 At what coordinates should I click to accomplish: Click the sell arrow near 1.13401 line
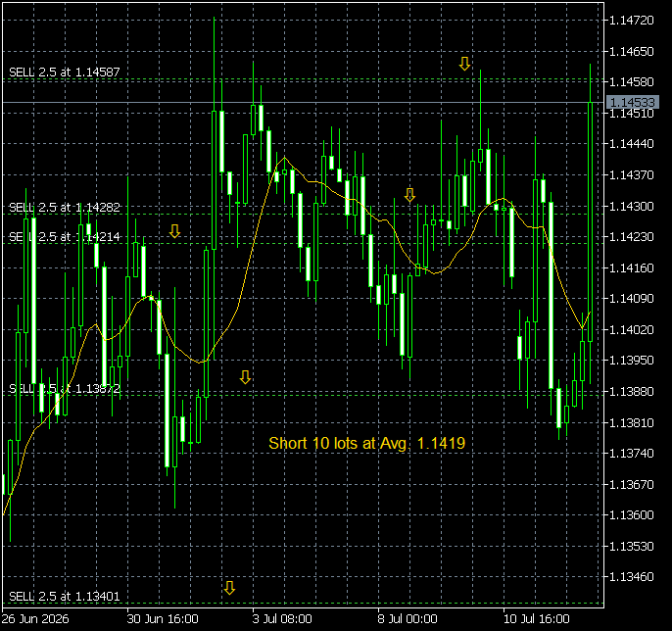[229, 588]
